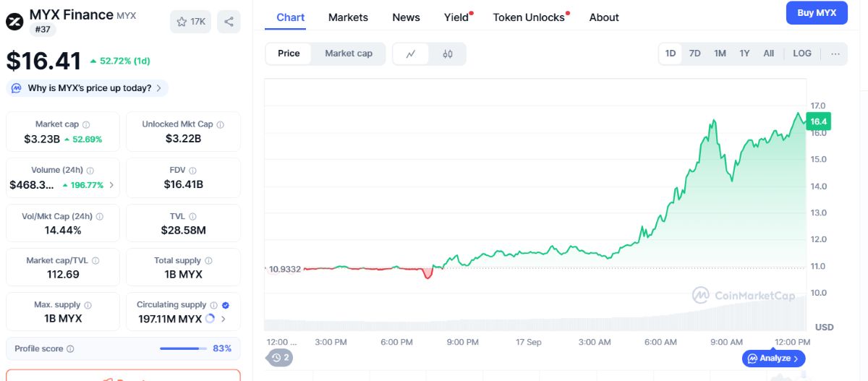Open the chart events badge showing 2
The width and height of the screenshot is (868, 381).
click(x=281, y=357)
